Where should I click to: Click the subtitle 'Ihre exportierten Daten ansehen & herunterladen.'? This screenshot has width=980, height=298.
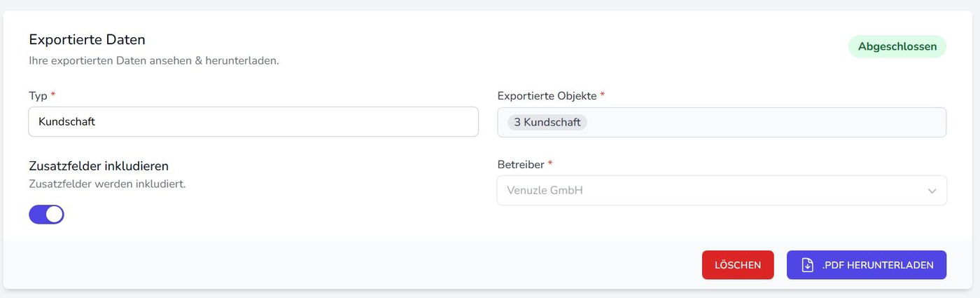154,60
